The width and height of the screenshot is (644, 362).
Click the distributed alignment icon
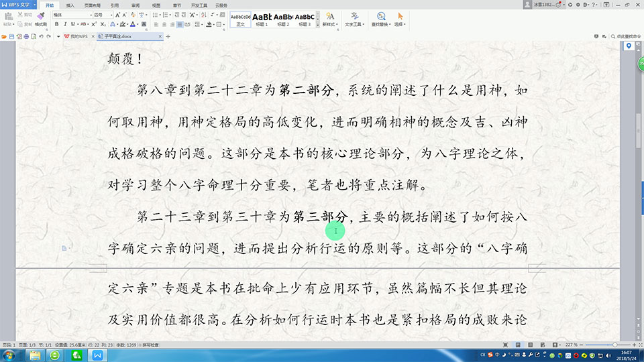tap(188, 24)
